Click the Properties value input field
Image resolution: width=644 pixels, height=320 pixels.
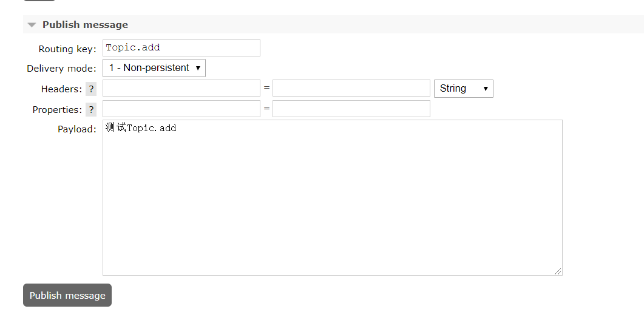coord(351,109)
